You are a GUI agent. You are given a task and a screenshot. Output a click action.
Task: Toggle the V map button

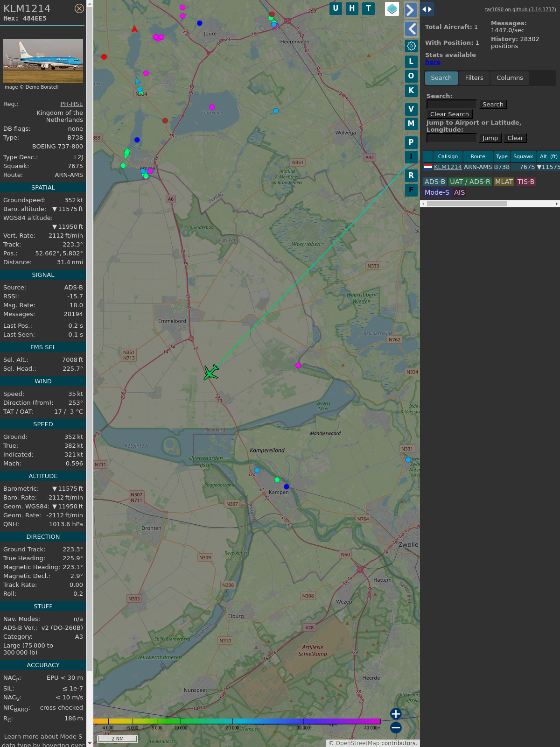411,109
